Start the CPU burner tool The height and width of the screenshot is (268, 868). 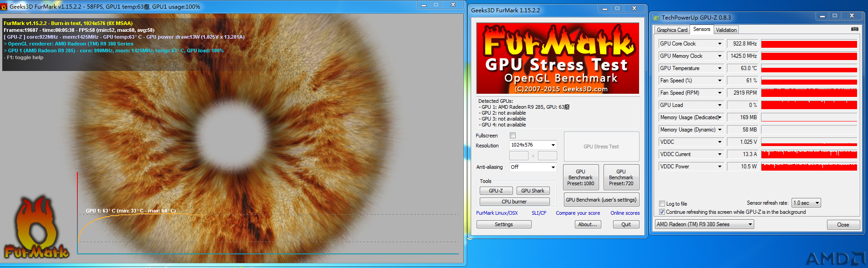coord(514,202)
